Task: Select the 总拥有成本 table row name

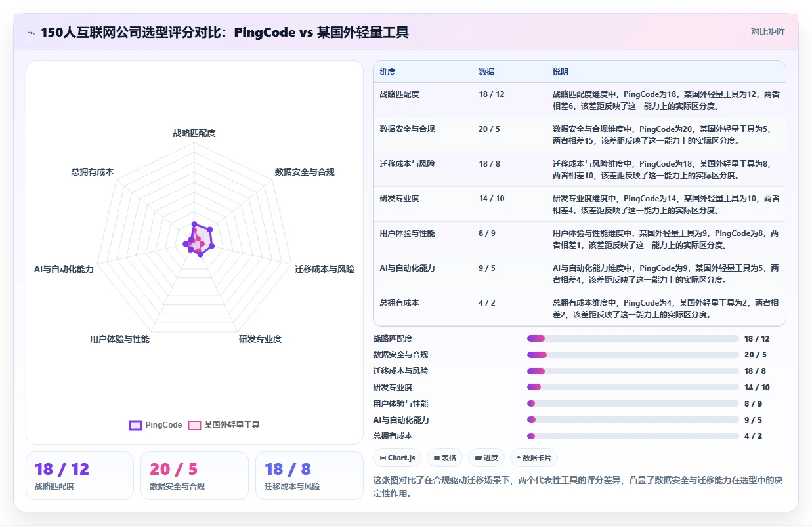Action: click(x=399, y=303)
